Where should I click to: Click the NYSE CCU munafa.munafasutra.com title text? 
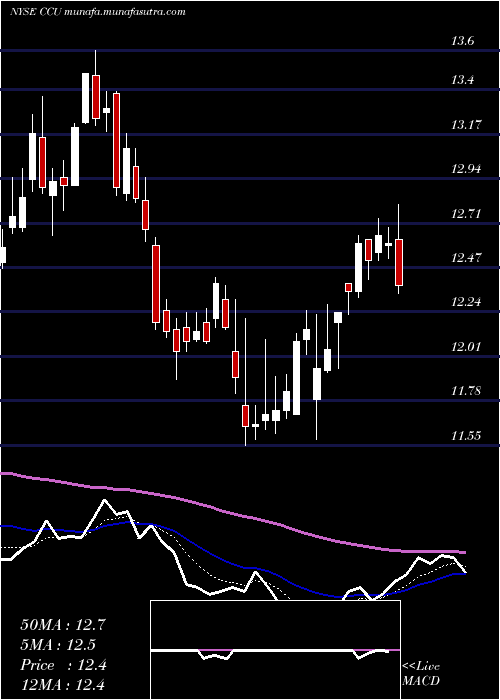tap(98, 12)
